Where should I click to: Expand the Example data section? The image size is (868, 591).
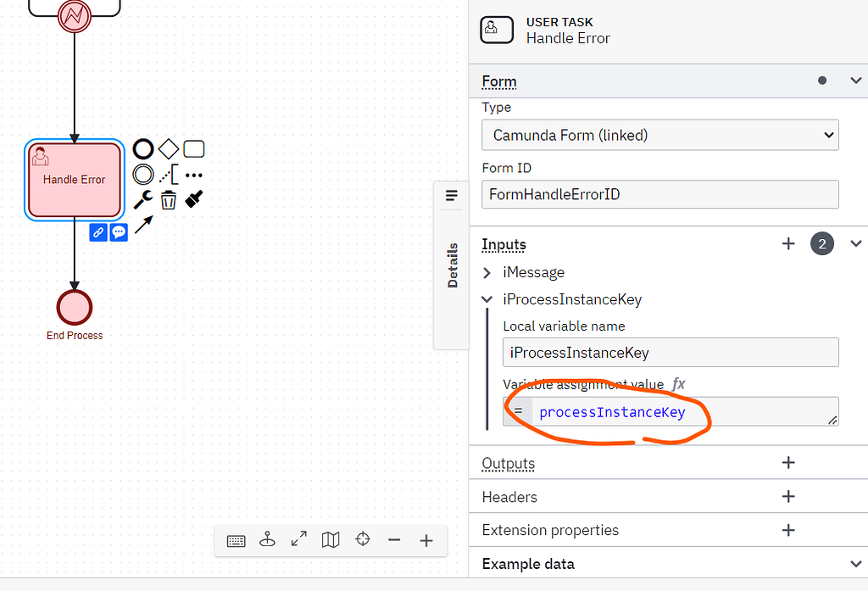(855, 563)
